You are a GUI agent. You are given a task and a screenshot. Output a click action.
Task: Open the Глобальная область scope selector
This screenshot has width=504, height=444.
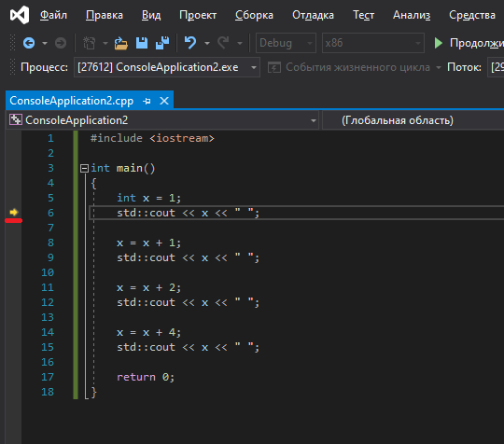coord(413,120)
